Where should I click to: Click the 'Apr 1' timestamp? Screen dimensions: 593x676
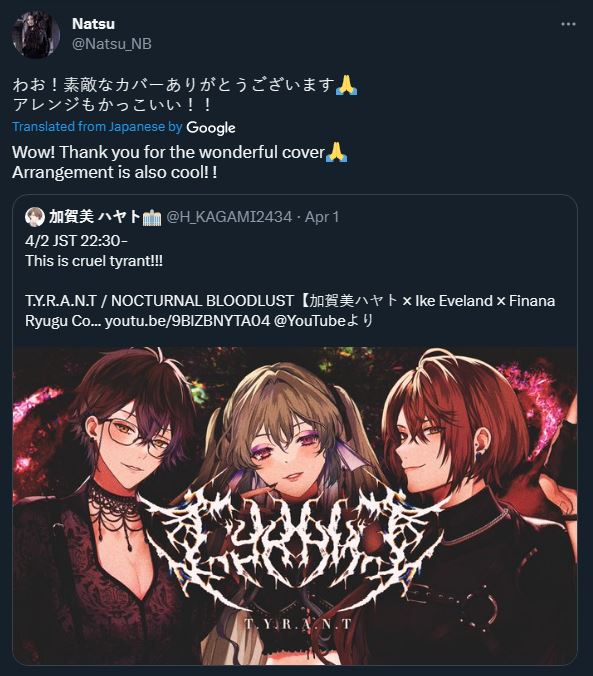coord(322,217)
